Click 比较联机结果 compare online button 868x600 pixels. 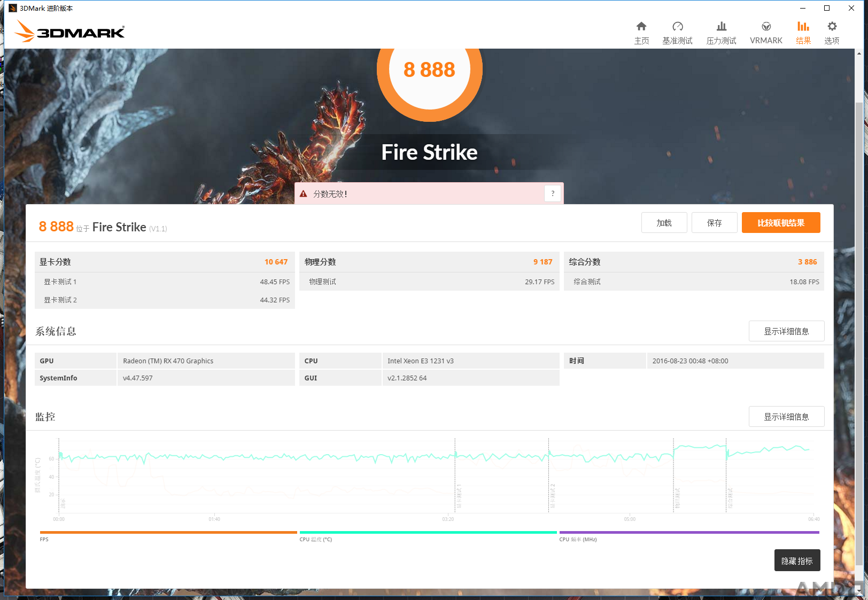pos(780,223)
